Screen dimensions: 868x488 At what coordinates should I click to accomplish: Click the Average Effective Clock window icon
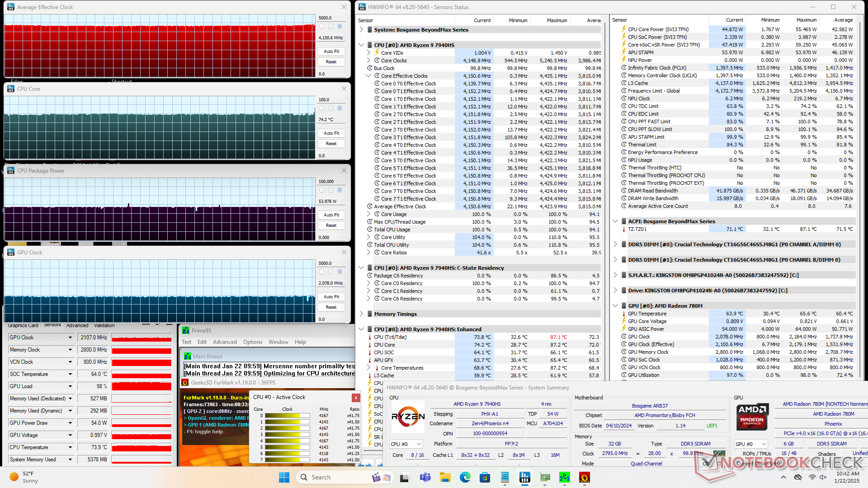(x=11, y=7)
